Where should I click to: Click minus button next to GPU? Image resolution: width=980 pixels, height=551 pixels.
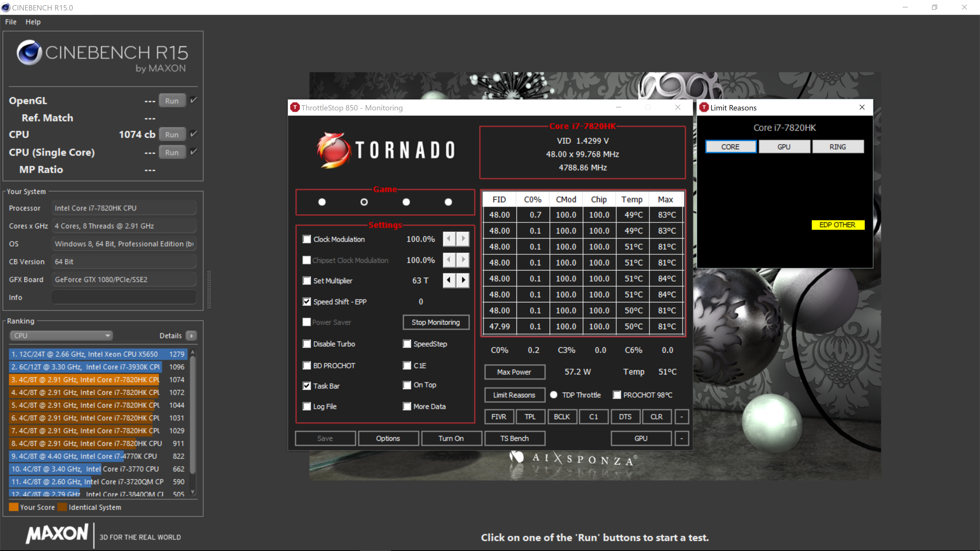click(x=682, y=439)
